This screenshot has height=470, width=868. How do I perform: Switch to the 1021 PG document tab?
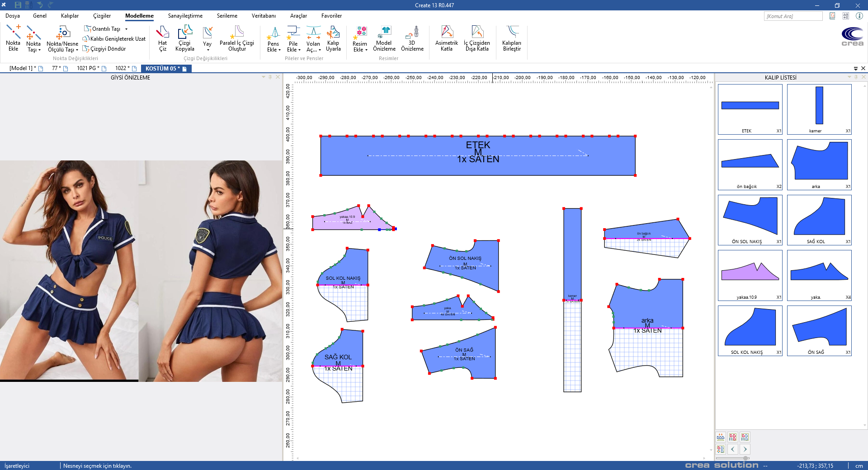point(86,68)
